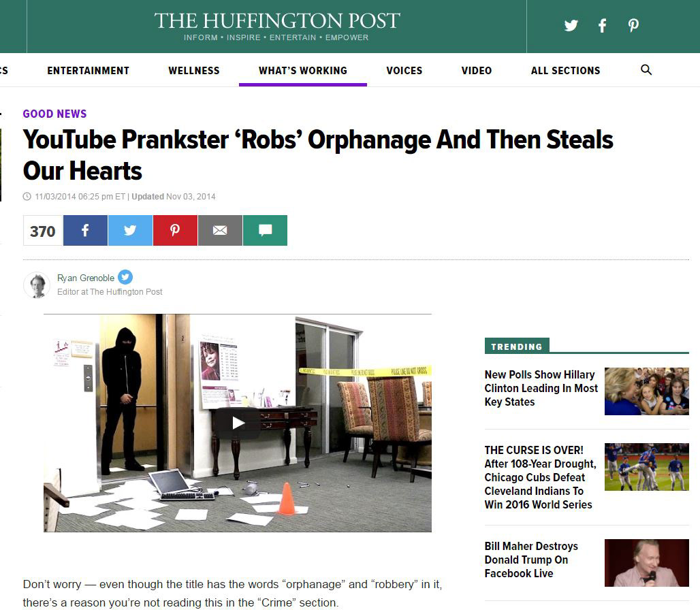
Task: Open comments with green speech bubble button
Action: click(265, 230)
